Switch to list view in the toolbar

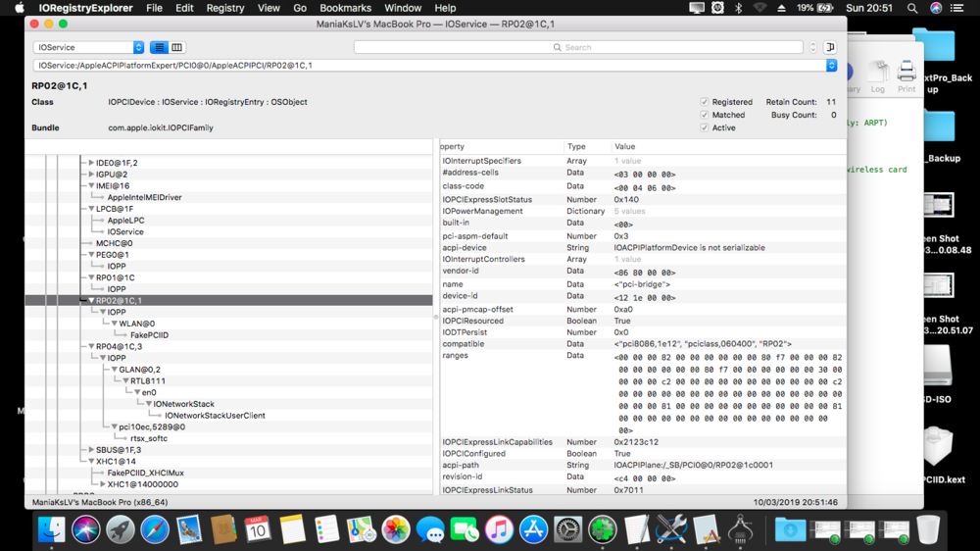(x=160, y=47)
